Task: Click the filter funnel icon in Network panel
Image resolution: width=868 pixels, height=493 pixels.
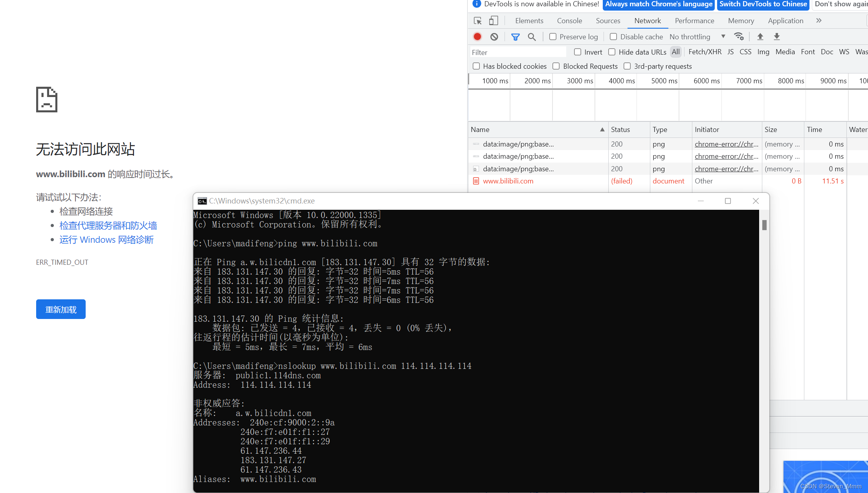Action: pos(514,37)
